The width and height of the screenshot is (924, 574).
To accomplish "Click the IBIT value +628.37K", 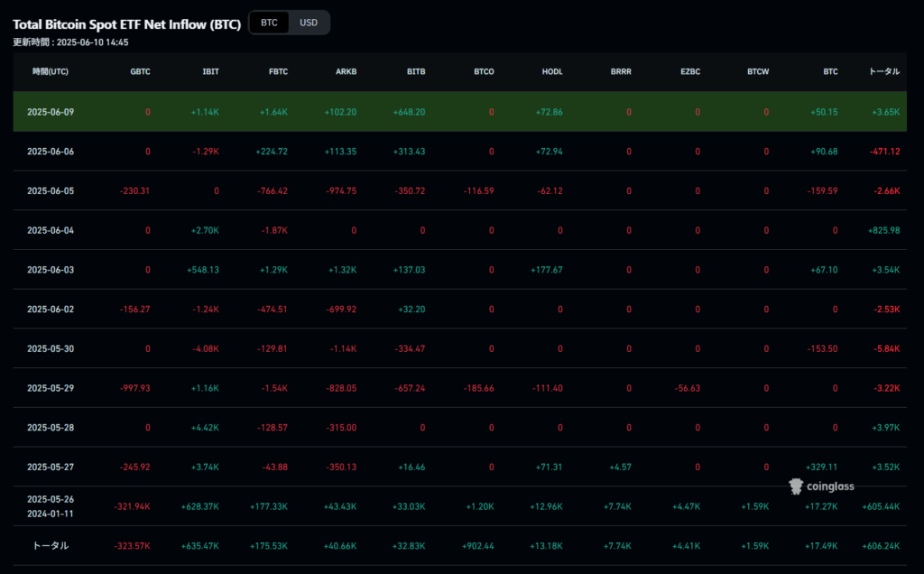I will [x=199, y=507].
